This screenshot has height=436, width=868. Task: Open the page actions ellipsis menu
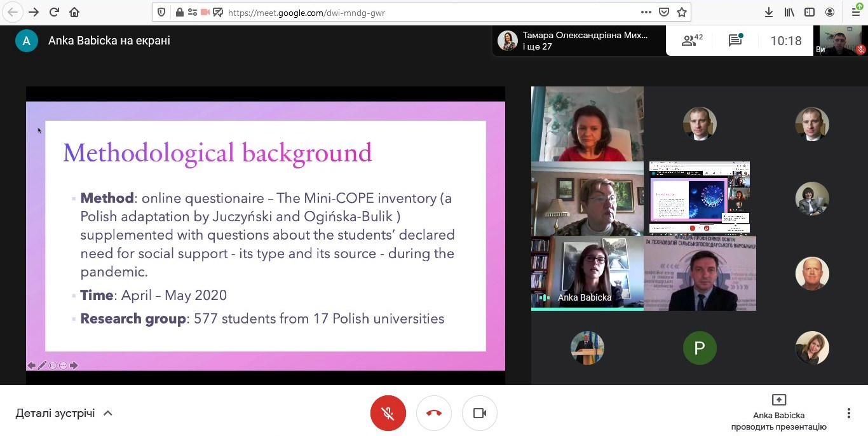[x=646, y=12]
